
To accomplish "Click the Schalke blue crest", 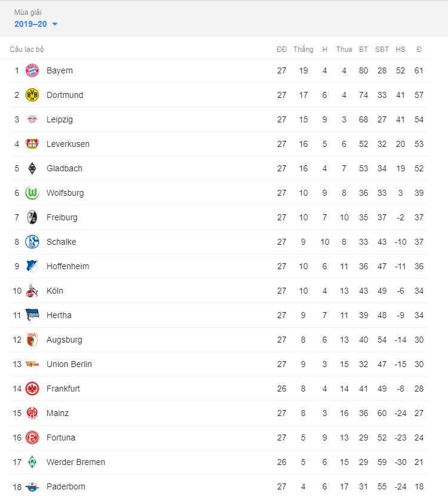I will [x=32, y=242].
